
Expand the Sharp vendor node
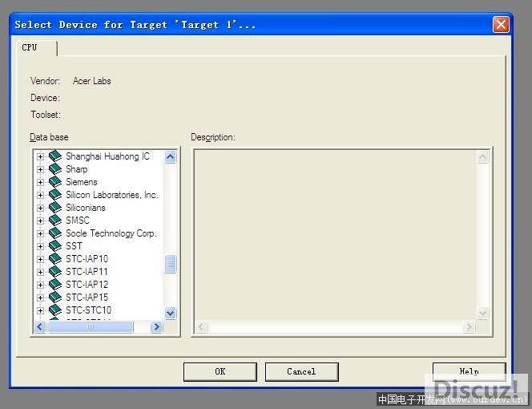[40, 169]
